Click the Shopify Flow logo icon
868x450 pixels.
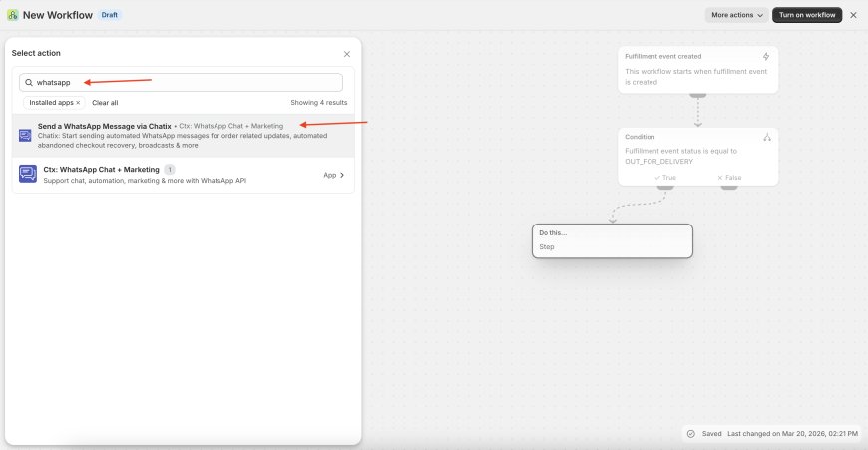pyautogui.click(x=12, y=15)
